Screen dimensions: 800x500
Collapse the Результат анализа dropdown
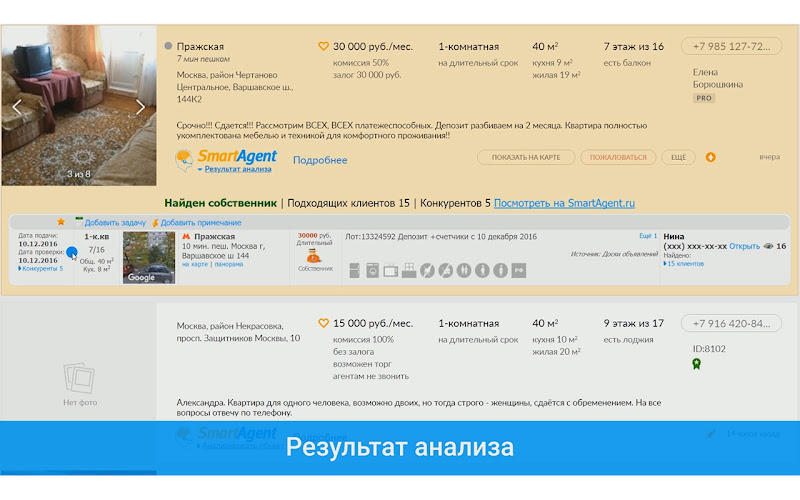[x=235, y=169]
